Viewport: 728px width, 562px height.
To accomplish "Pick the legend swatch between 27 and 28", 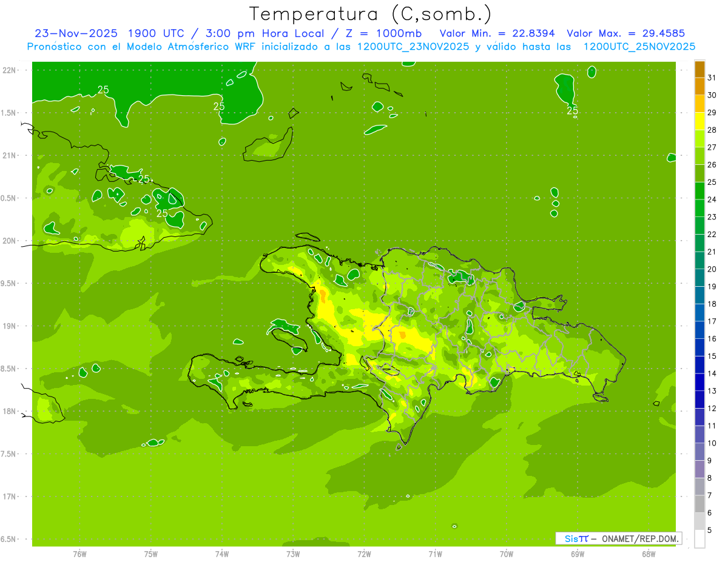I will (x=699, y=139).
